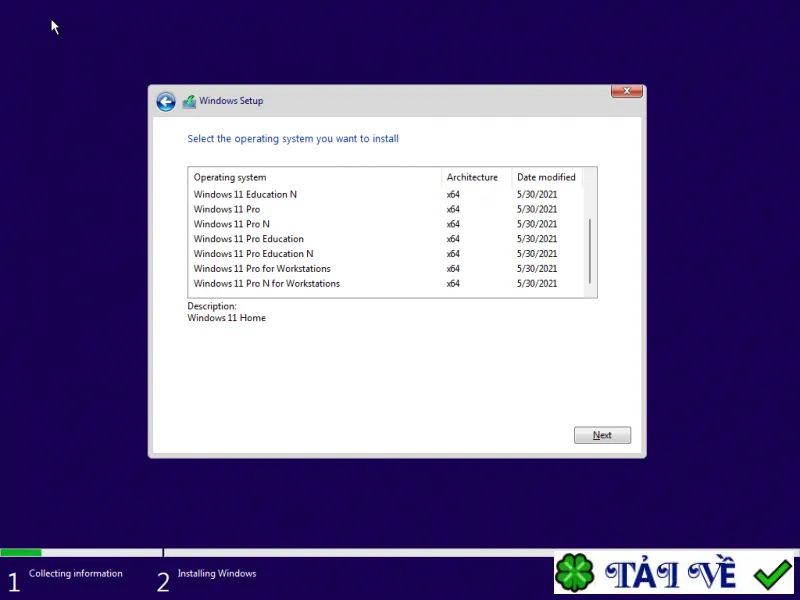800x600 pixels.
Task: Click 5/30/2021 in Pro Education row
Action: coord(537,239)
